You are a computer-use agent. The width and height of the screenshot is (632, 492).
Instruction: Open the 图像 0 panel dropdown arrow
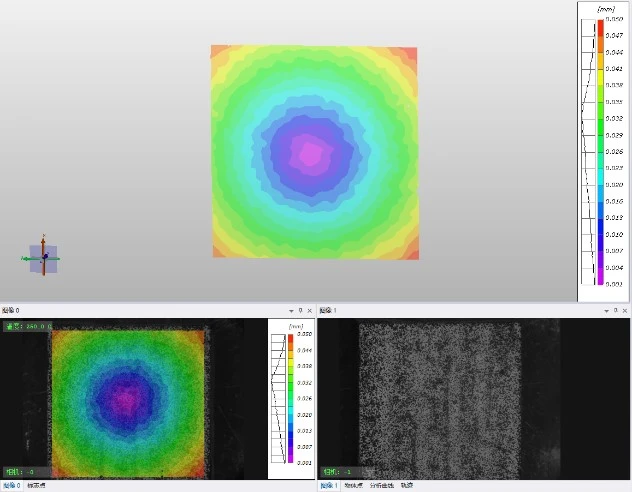[290, 311]
